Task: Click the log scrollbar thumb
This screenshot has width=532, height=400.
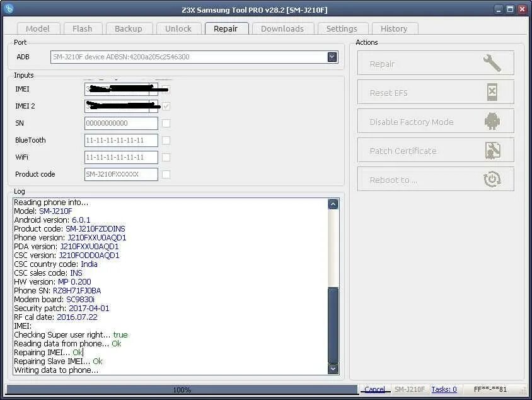Action: 333,326
